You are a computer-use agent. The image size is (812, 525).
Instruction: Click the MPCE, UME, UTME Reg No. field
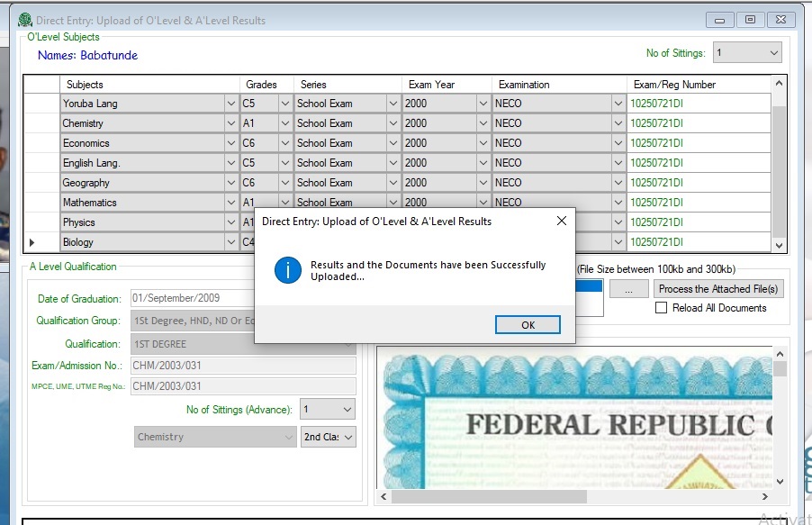tap(243, 386)
